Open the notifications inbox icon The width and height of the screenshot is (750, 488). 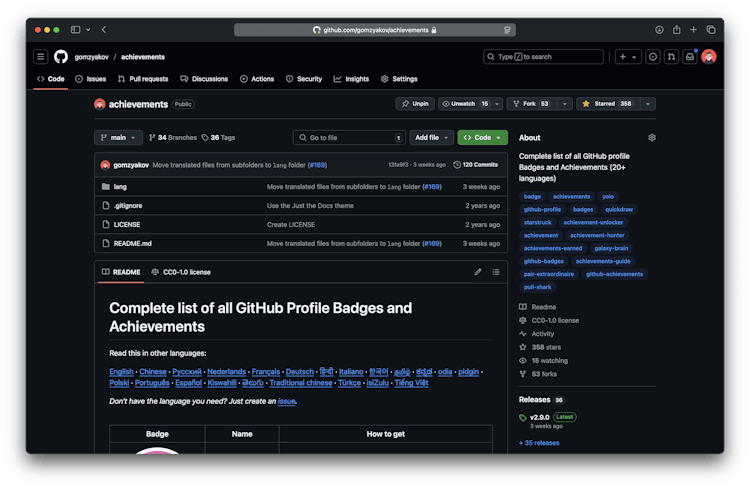[x=690, y=57]
